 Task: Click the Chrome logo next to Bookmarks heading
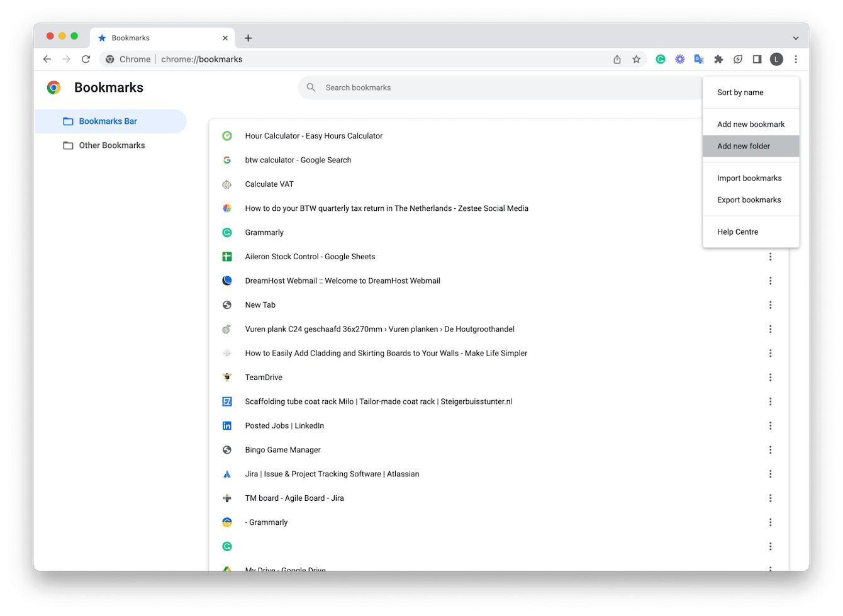coord(53,87)
